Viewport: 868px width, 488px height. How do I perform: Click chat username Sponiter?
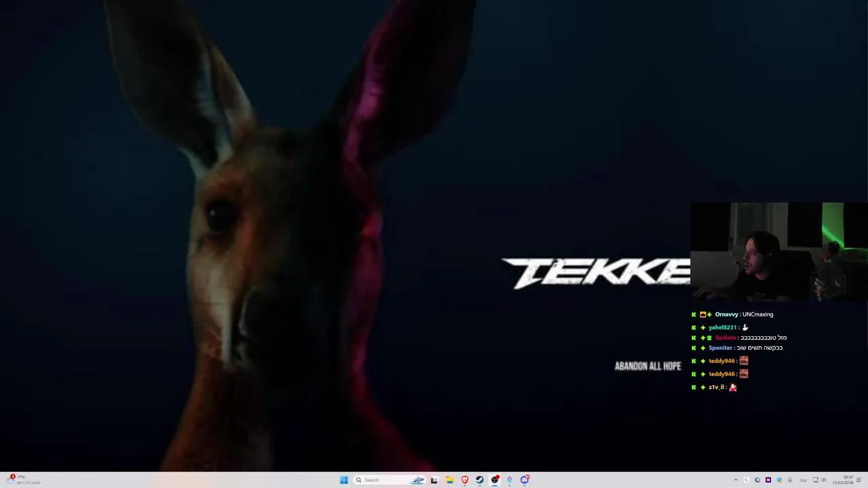[720, 348]
